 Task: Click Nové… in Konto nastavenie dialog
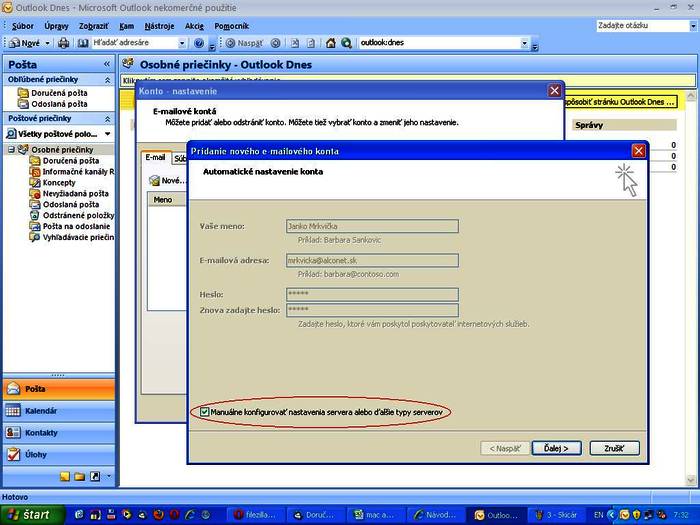(167, 181)
